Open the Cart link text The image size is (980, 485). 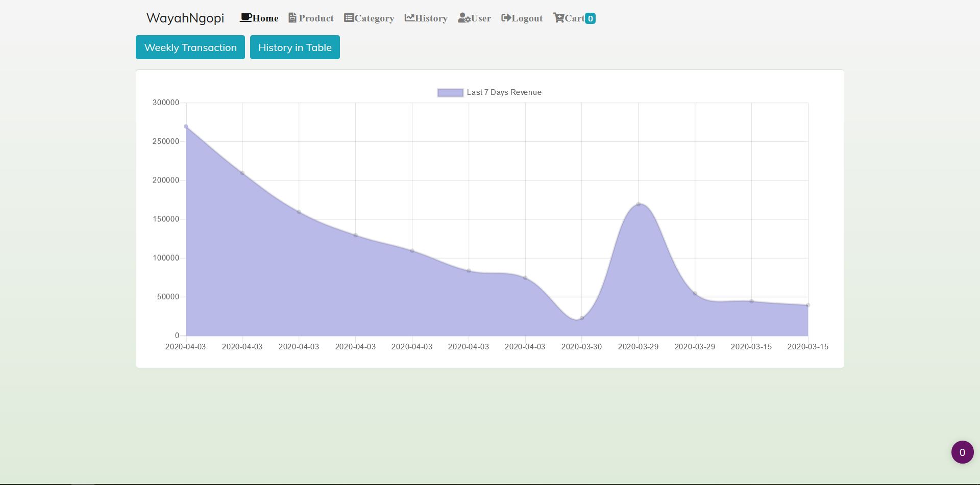(575, 18)
